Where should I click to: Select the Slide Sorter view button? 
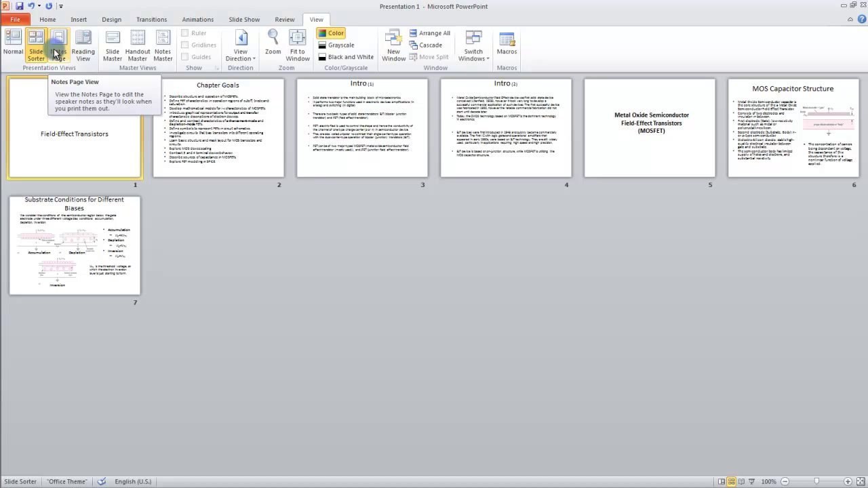point(36,45)
